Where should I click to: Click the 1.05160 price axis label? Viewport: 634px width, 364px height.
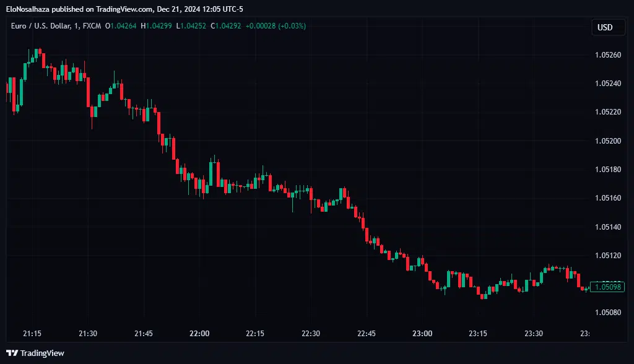tap(608, 198)
